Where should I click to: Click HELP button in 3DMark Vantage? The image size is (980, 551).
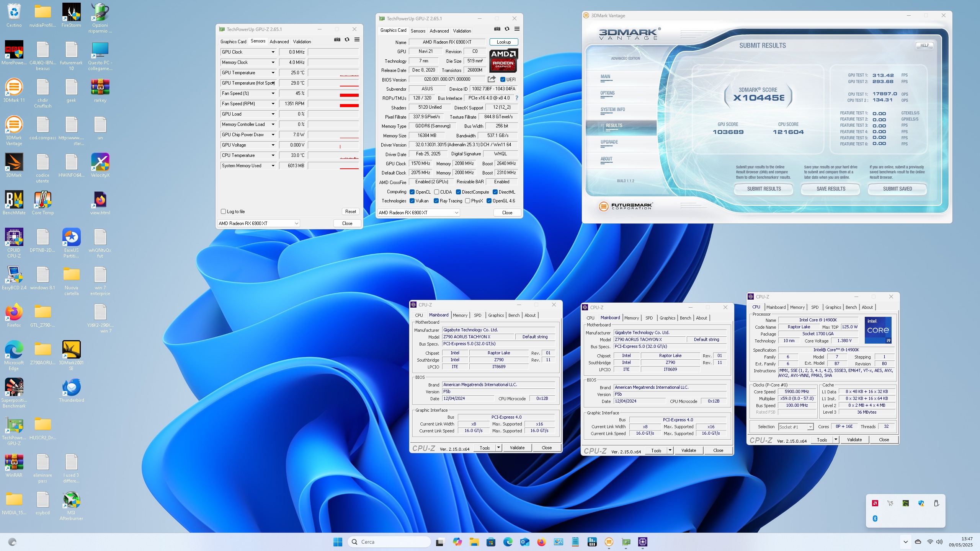pyautogui.click(x=924, y=45)
